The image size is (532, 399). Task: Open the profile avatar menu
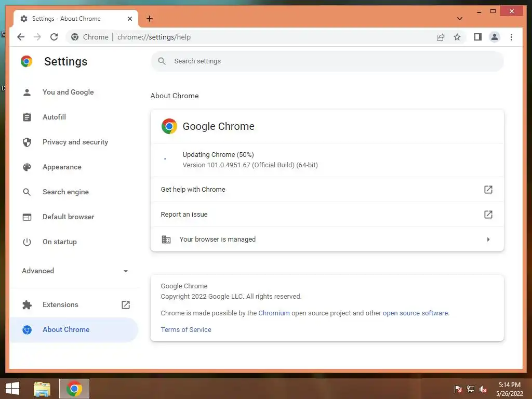[x=495, y=37]
